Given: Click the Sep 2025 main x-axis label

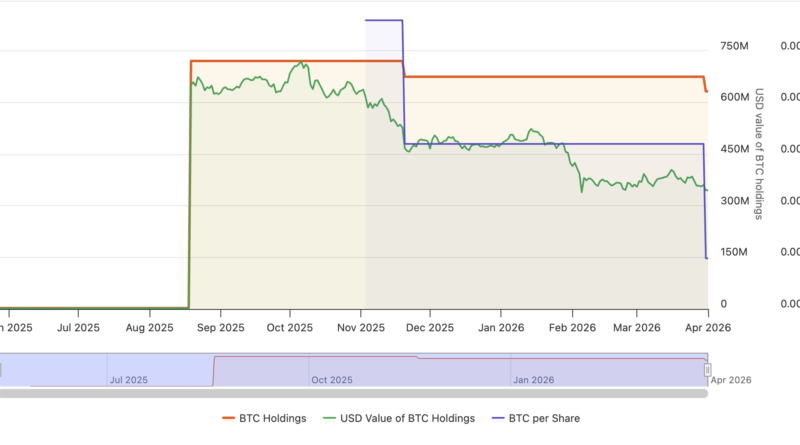Looking at the screenshot, I should click(220, 327).
